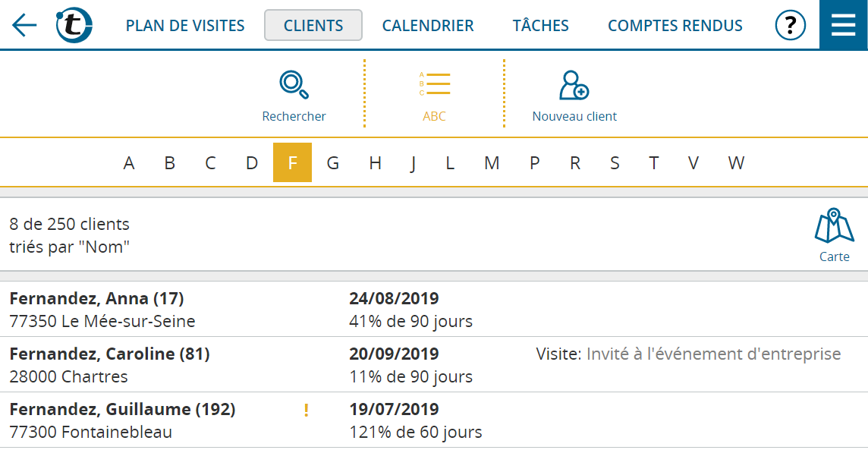The height and width of the screenshot is (450, 868).
Task: Open the hamburger menu
Action: coord(843,25)
